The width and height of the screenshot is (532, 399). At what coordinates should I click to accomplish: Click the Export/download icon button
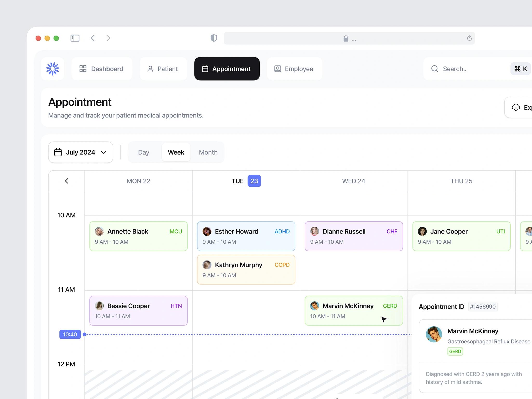coord(516,107)
